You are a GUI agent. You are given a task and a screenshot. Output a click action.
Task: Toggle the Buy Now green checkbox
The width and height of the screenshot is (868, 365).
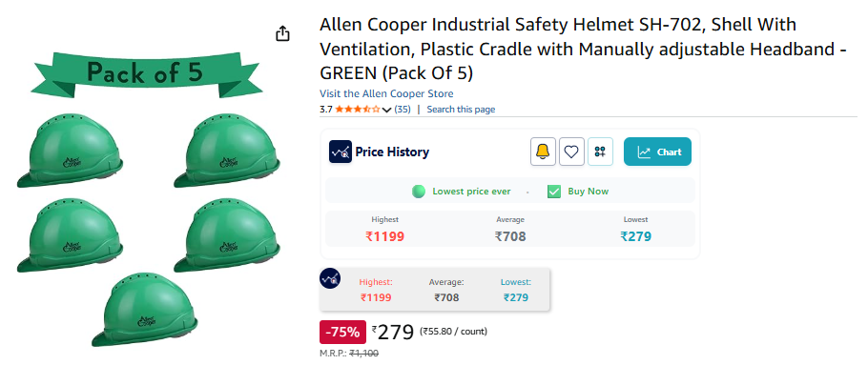point(553,192)
